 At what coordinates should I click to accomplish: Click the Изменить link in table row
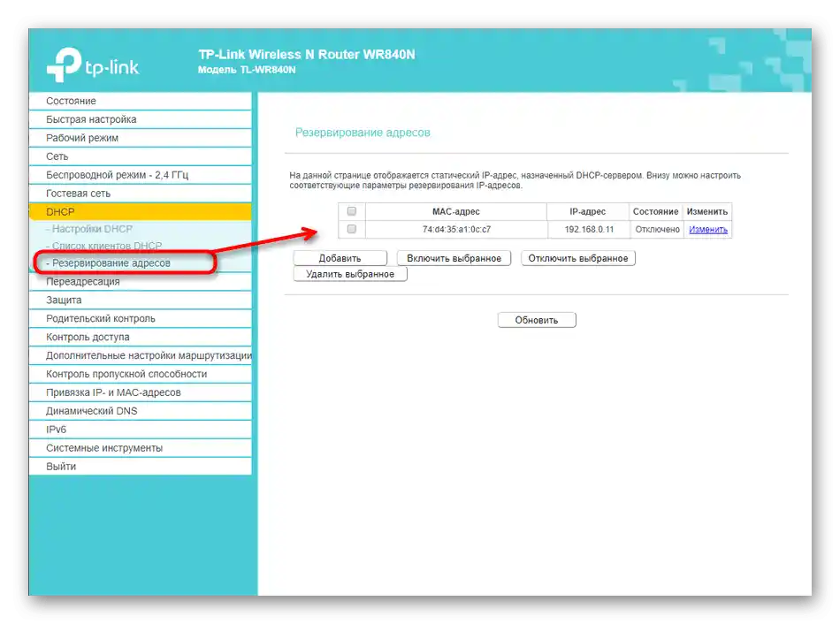pyautogui.click(x=708, y=229)
